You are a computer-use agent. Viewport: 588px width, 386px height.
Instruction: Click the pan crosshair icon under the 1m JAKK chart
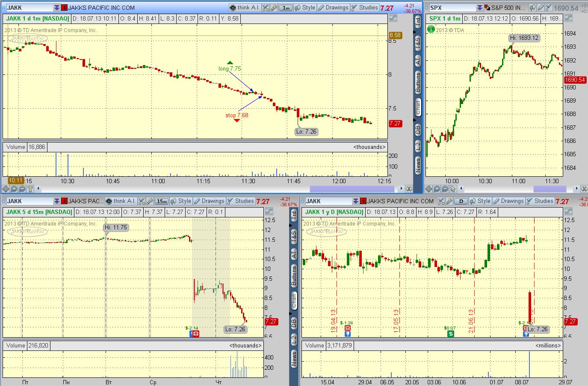6,189
